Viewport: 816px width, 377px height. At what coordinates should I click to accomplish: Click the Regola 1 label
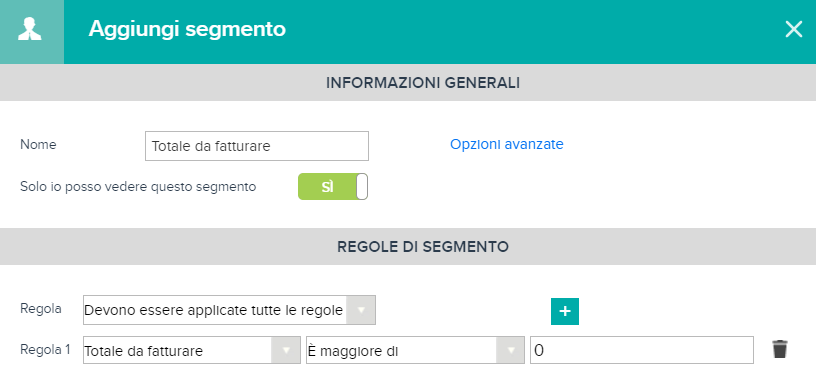(45, 349)
